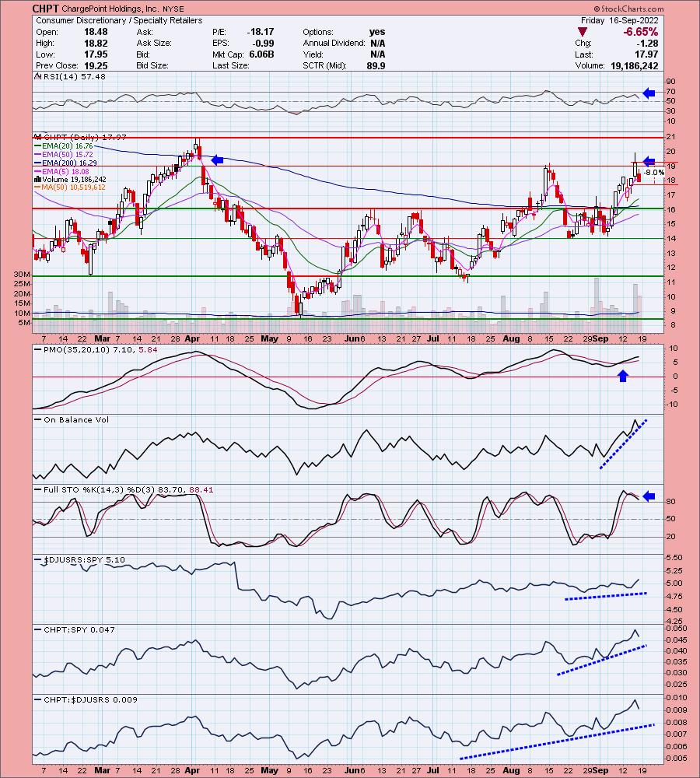Click the CHPT ticker symbol in header

tap(45, 9)
